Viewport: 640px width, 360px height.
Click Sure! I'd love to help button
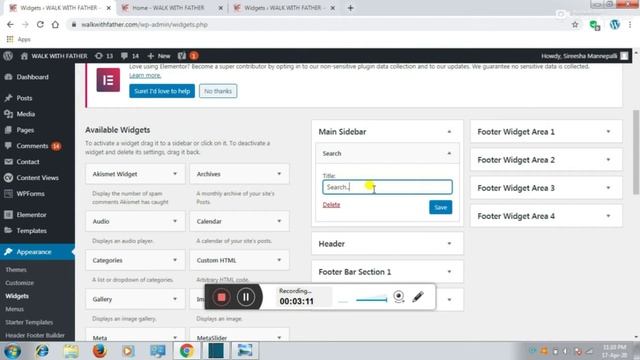pos(162,91)
